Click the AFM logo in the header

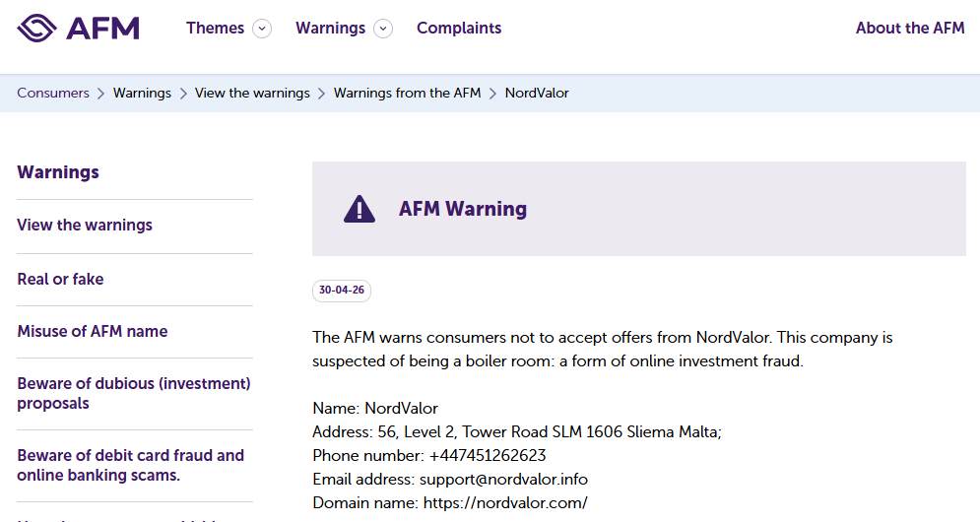78,29
